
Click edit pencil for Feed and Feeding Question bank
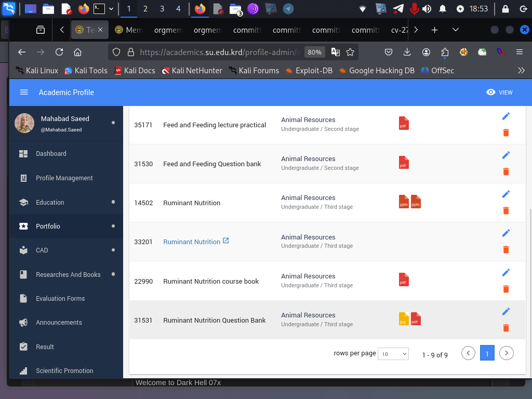click(x=506, y=155)
